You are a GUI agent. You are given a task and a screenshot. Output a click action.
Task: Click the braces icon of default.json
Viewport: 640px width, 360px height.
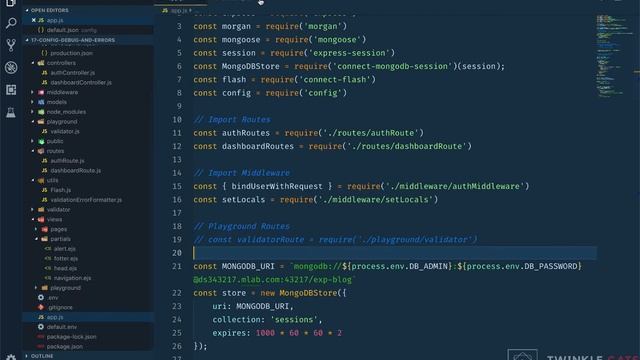pyautogui.click(x=41, y=30)
